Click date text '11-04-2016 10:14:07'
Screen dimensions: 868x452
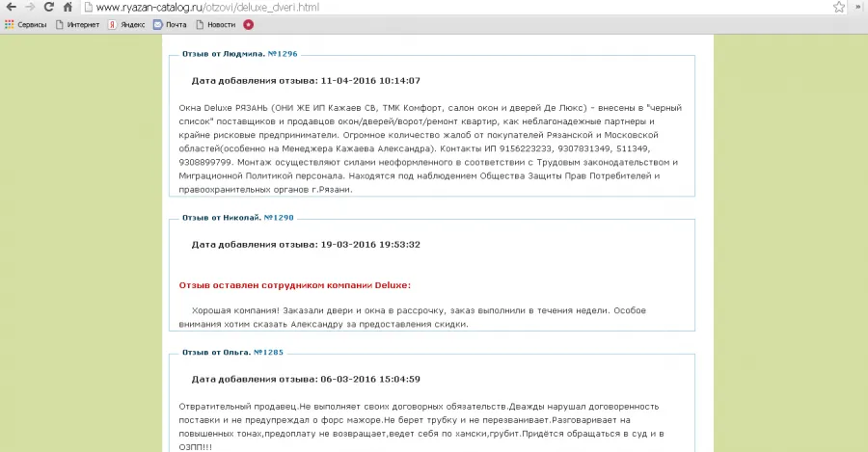(370, 81)
